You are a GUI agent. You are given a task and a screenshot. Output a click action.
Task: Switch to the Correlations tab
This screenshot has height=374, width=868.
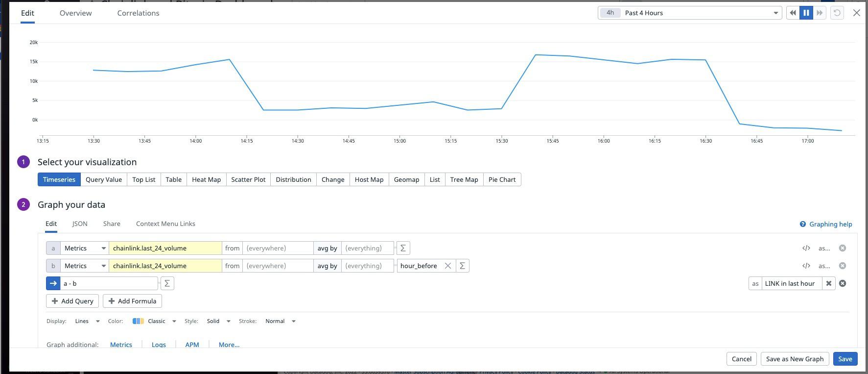pos(138,13)
